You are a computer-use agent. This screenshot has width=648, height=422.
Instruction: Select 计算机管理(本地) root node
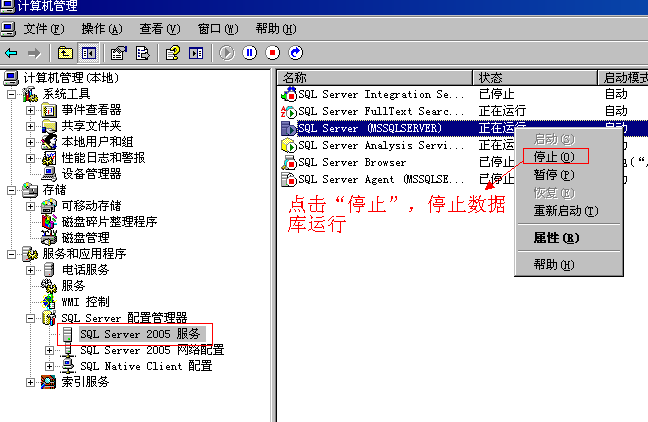(x=71, y=78)
